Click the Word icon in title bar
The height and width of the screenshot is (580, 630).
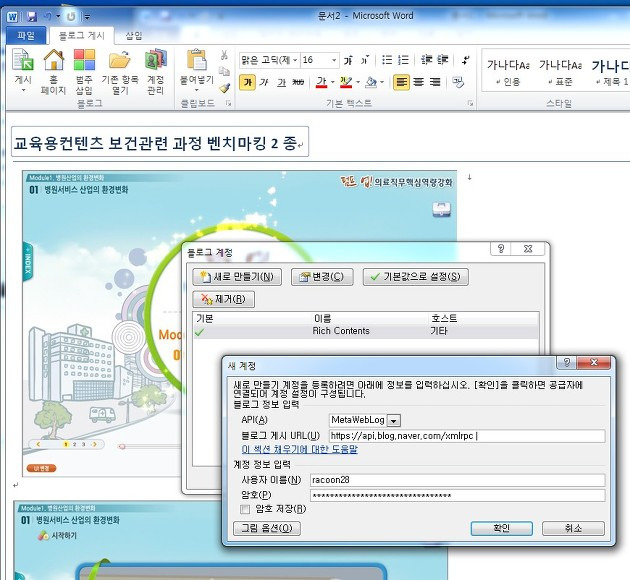(x=12, y=16)
